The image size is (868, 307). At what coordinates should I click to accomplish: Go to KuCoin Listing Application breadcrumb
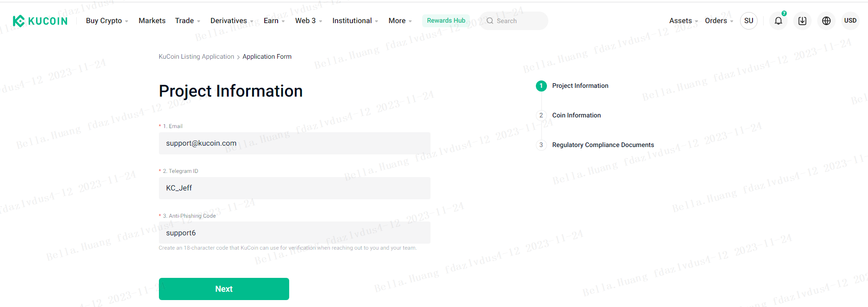(196, 56)
